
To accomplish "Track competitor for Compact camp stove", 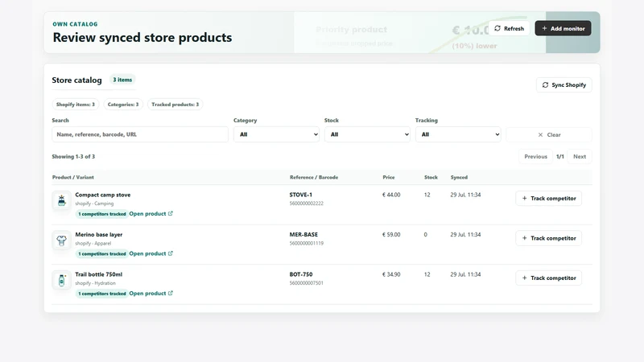I will point(549,198).
